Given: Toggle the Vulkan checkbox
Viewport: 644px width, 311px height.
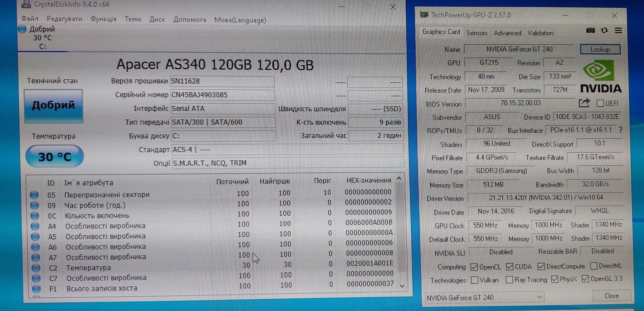Looking at the screenshot, I should coord(474,280).
